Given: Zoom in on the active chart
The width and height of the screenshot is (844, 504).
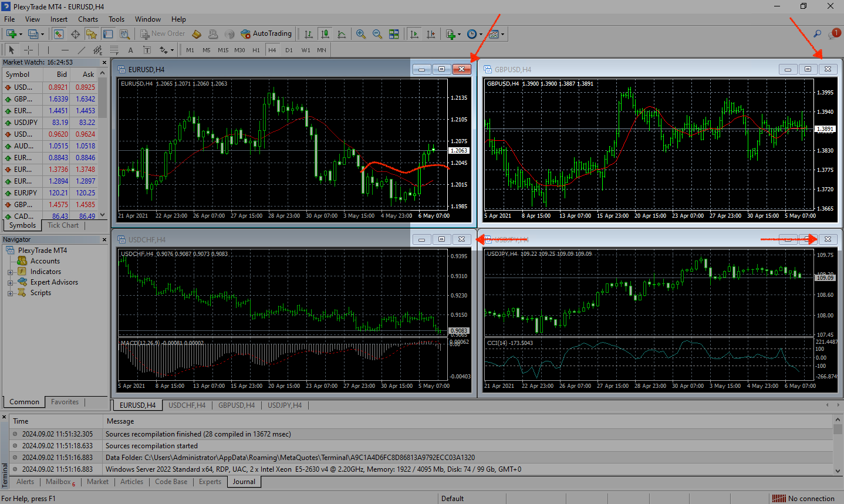Looking at the screenshot, I should click(360, 33).
